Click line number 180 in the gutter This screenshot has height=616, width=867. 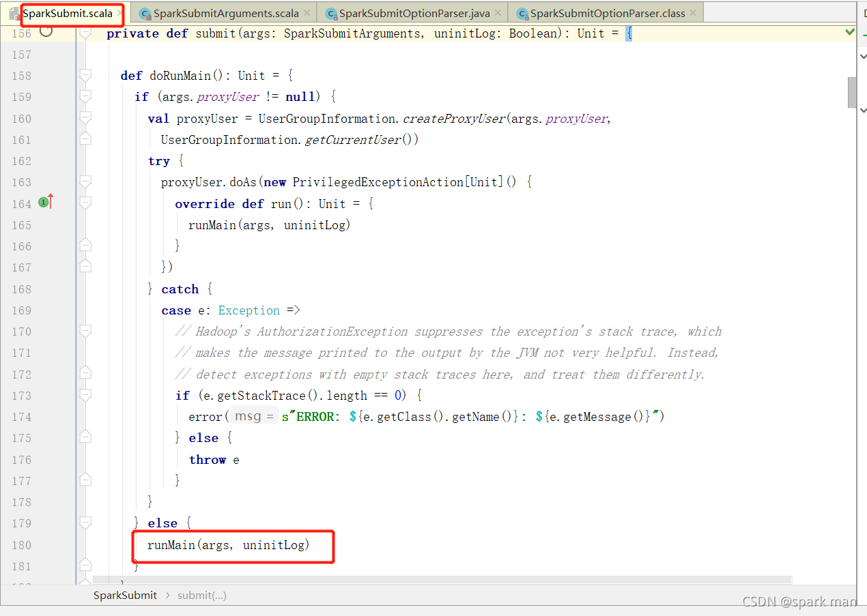21,545
